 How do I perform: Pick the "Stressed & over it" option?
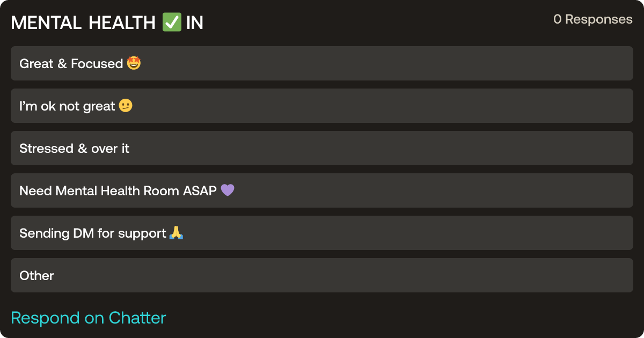pos(322,148)
